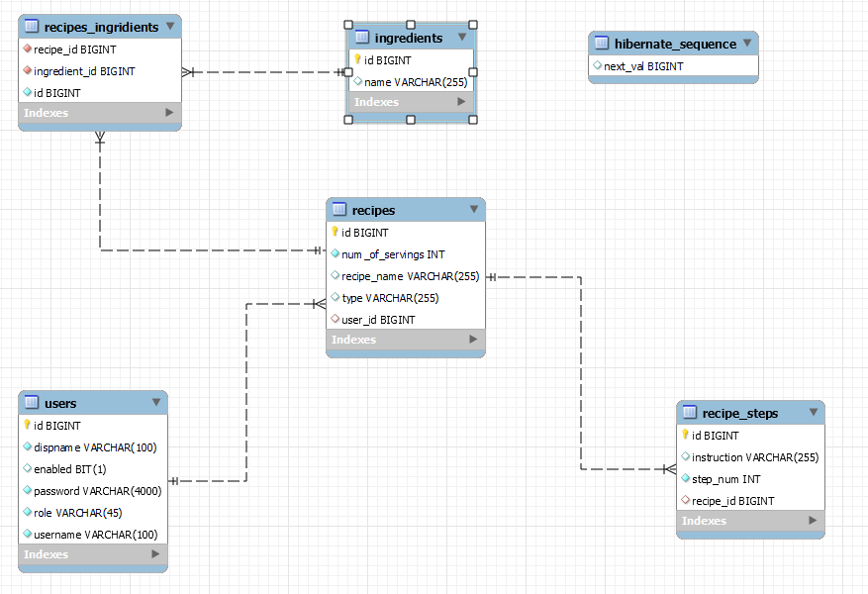Click the ingredients table icon
The image size is (868, 594).
pos(361,37)
